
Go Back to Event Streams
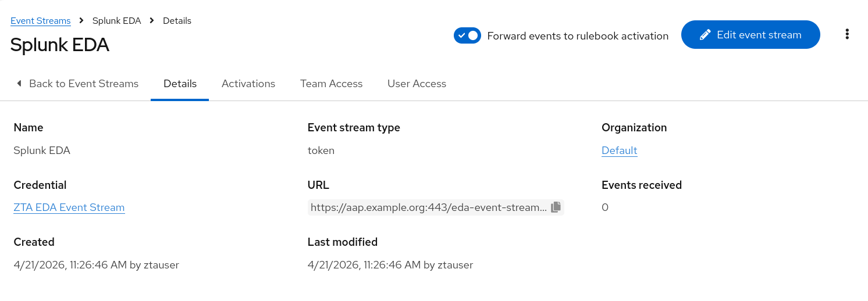77,84
